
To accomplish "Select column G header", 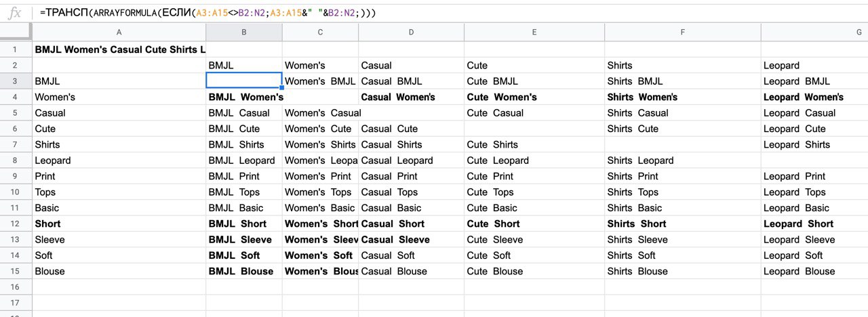I will coord(814,32).
